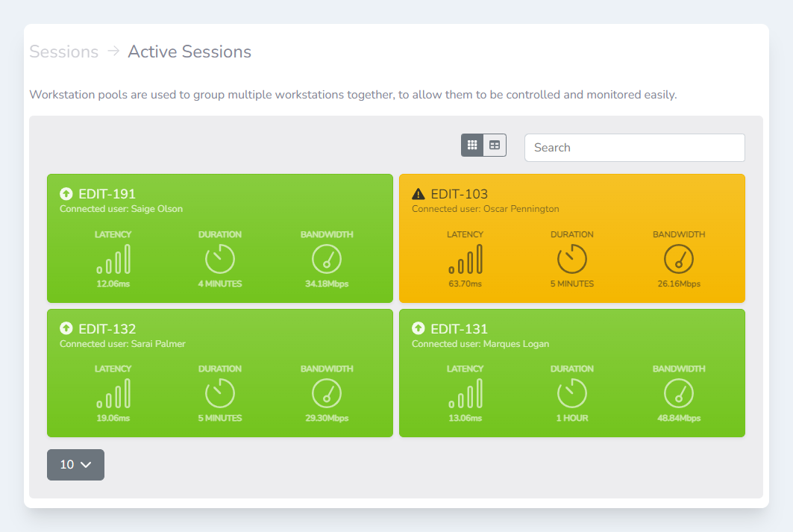The image size is (793, 532).
Task: Click the warning triangle icon on EDIT-103
Action: [419, 194]
